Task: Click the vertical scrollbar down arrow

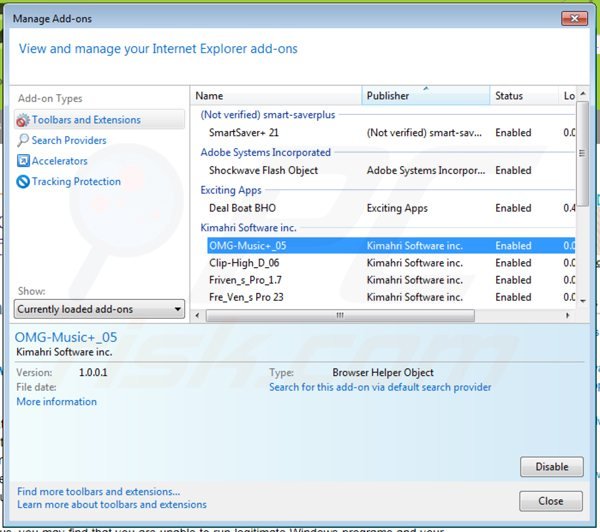Action: [x=582, y=301]
